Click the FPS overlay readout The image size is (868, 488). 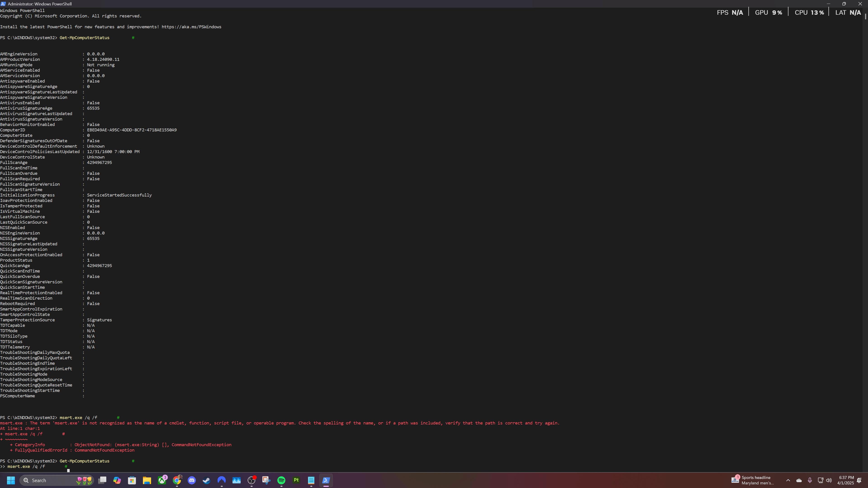730,12
